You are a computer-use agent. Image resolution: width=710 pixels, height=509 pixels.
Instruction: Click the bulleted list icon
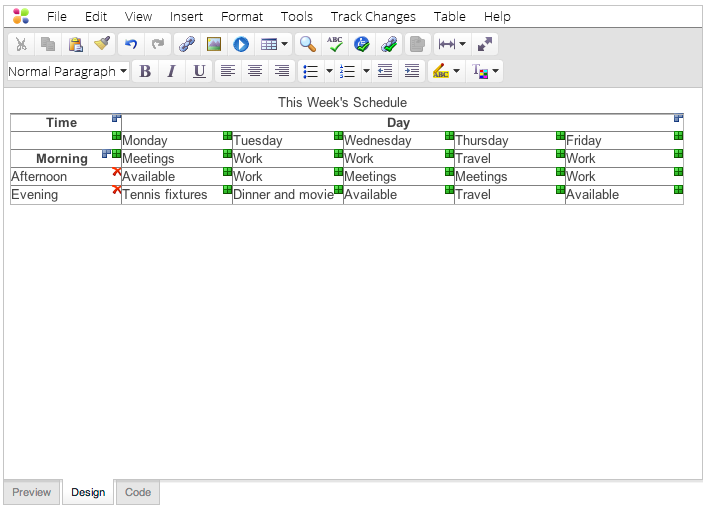pos(311,72)
